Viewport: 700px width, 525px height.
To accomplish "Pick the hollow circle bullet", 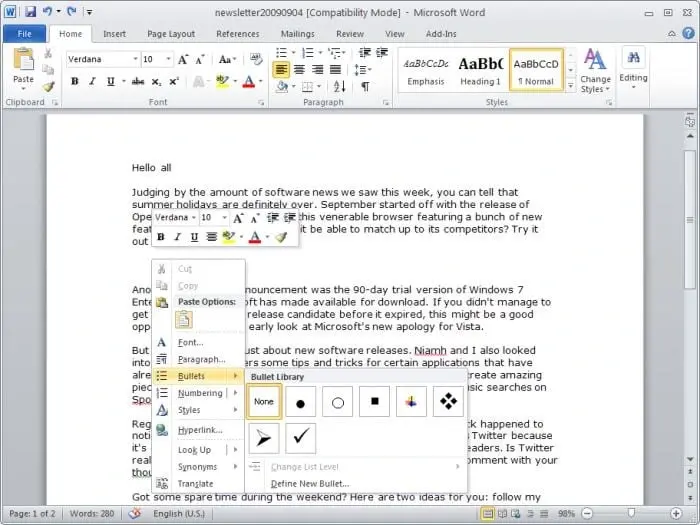I will coord(337,401).
